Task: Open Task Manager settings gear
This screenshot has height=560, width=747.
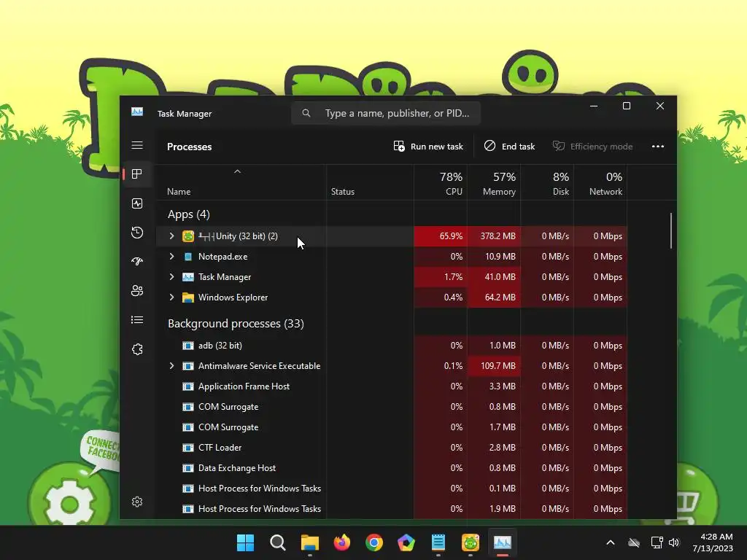Action: 137,502
